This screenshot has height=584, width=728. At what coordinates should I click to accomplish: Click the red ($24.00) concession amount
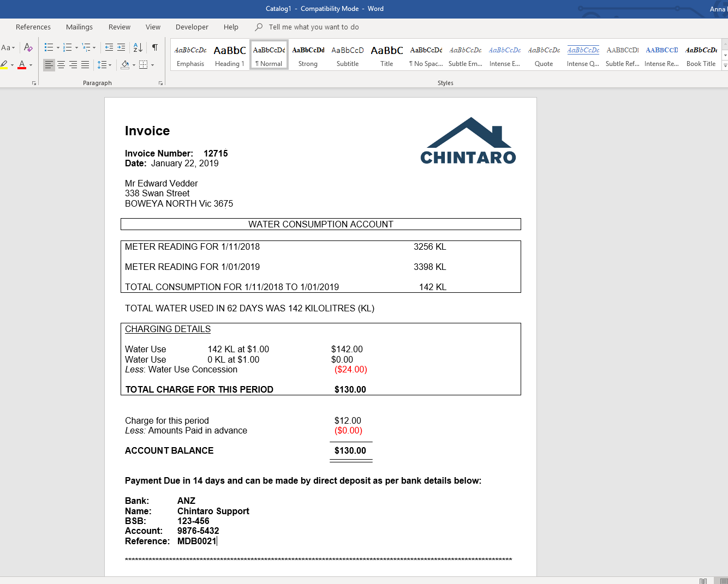pyautogui.click(x=351, y=369)
